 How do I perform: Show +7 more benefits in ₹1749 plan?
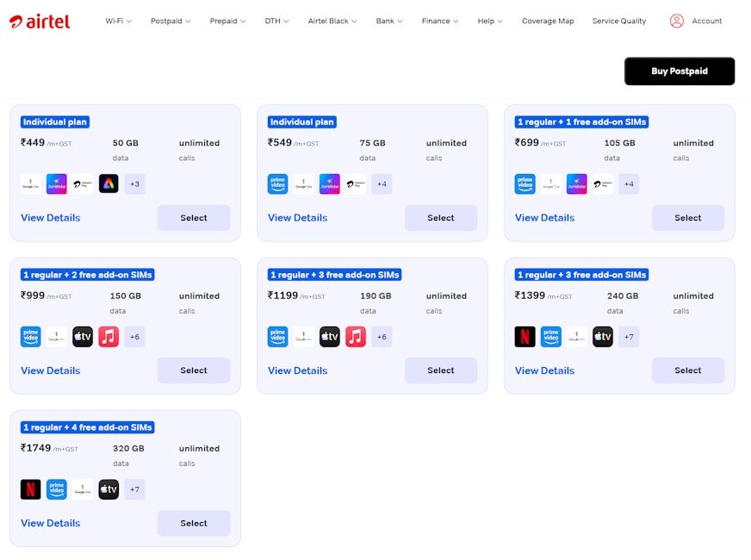point(134,489)
